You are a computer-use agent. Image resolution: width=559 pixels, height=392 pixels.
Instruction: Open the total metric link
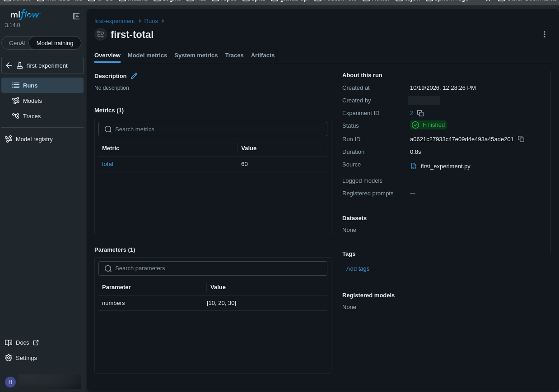pyautogui.click(x=107, y=164)
